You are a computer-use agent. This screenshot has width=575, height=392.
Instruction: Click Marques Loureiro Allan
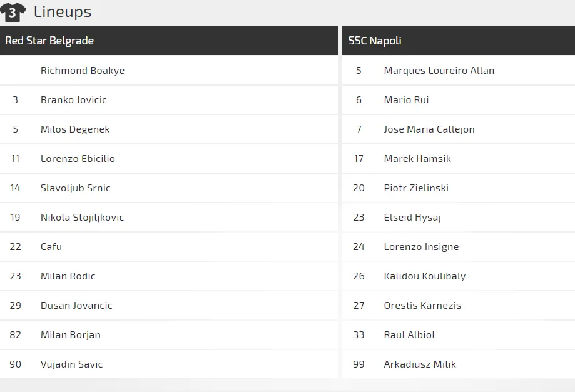coord(439,71)
